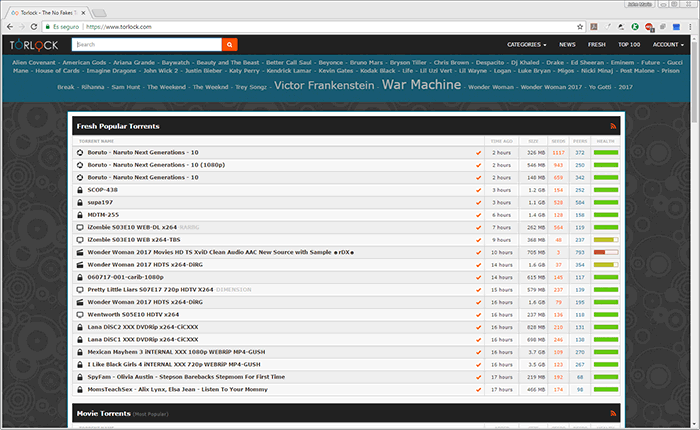Screen dimensions: 700x430
Task: Click the movie icon beside Wonder Woman 2017 Movies HD TS
Action: 80,252
